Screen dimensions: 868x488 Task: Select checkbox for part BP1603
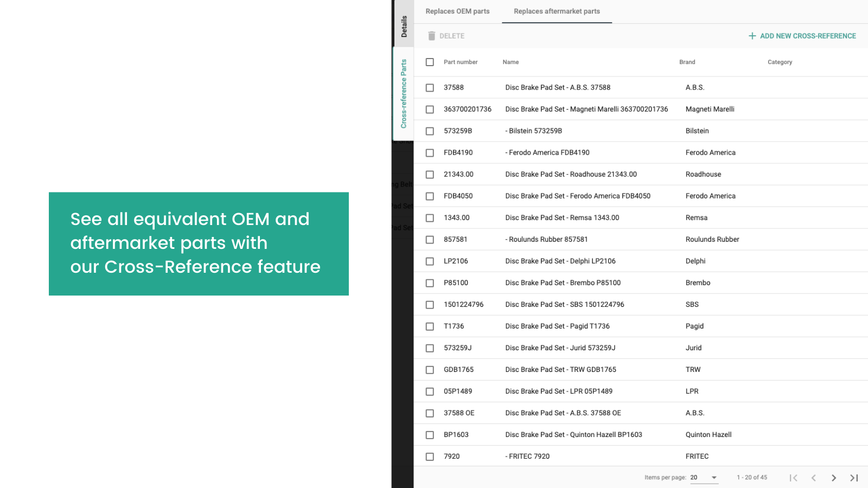(430, 434)
